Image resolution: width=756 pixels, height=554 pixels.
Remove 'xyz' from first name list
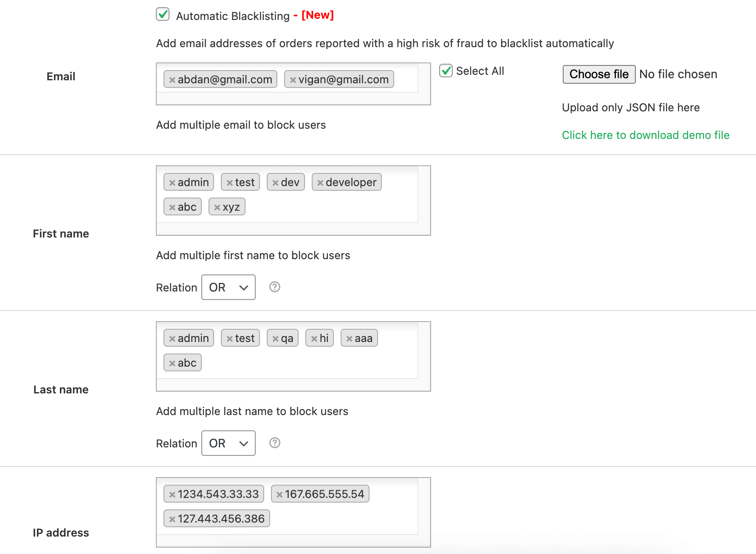[217, 207]
